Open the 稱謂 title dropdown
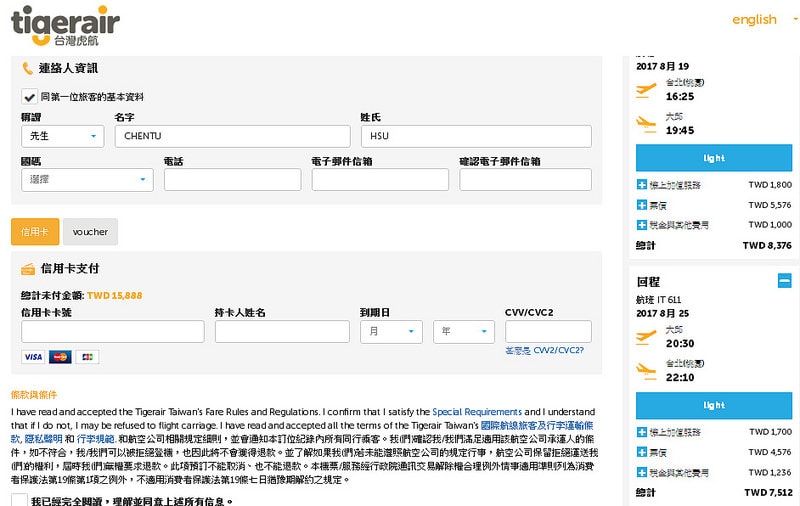This screenshot has height=506, width=800. click(x=62, y=136)
